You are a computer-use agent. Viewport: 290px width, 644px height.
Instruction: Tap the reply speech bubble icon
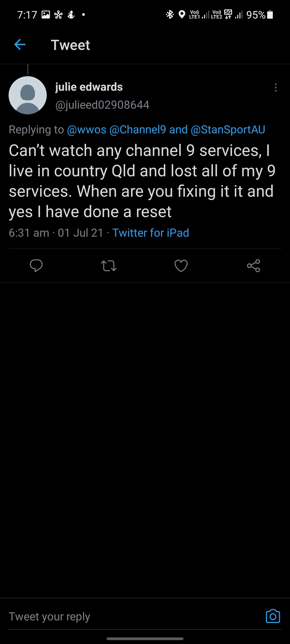click(x=36, y=266)
